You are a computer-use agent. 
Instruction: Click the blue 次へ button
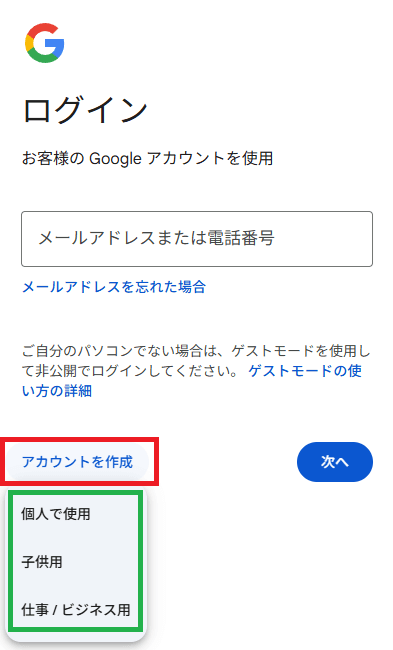[x=335, y=462]
